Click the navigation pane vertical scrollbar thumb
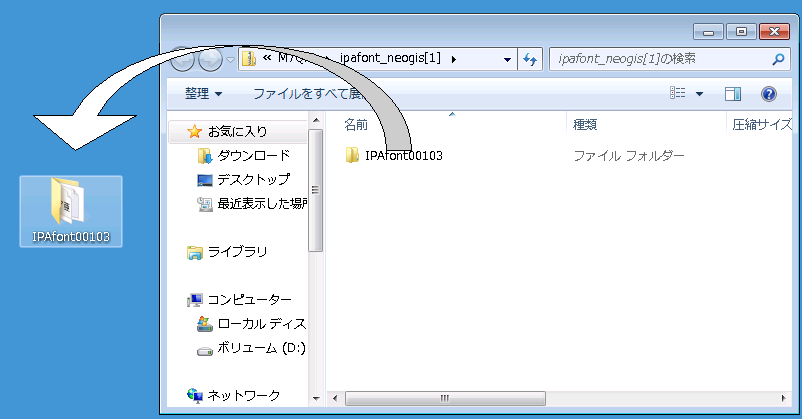Viewport: 802px width, 419px height. tap(316, 190)
